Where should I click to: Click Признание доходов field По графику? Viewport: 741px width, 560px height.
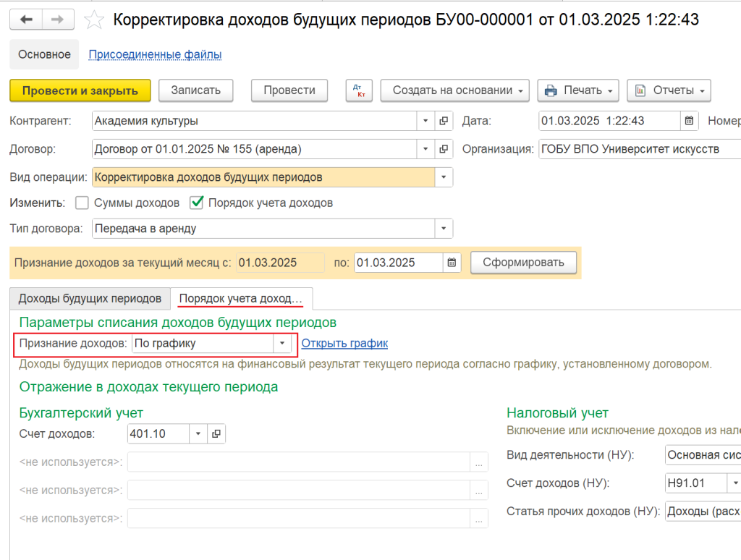203,344
